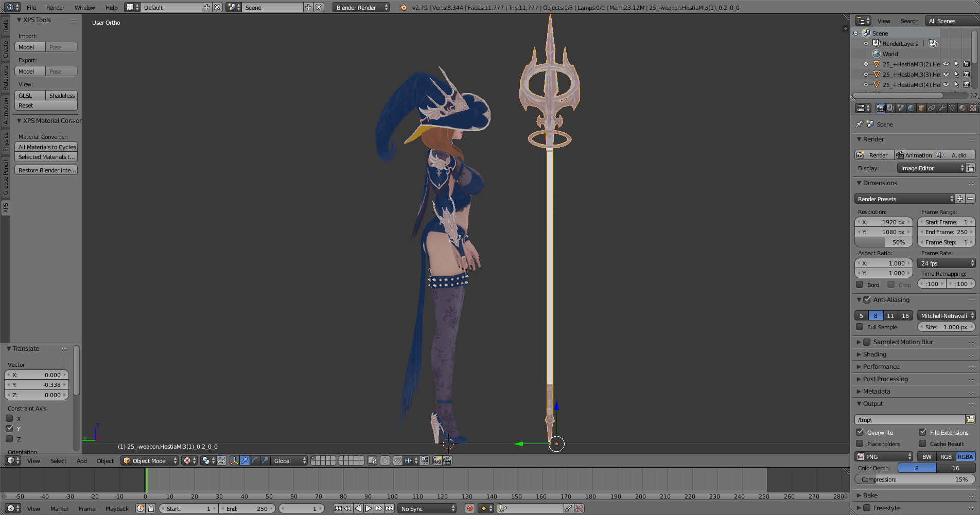
Task: Open the Texture properties tab
Action: 973,108
